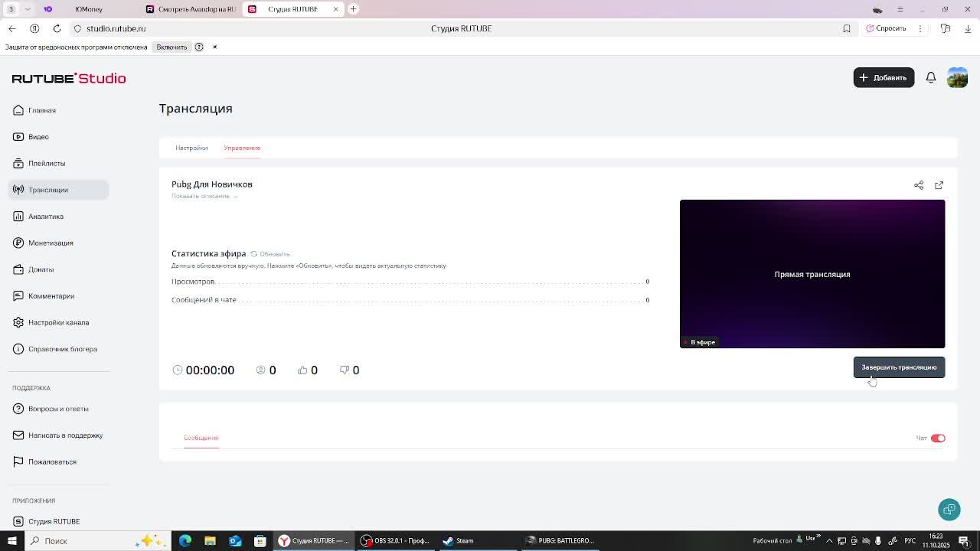The image size is (980, 551).
Task: Open the support chat floating button
Action: click(949, 510)
